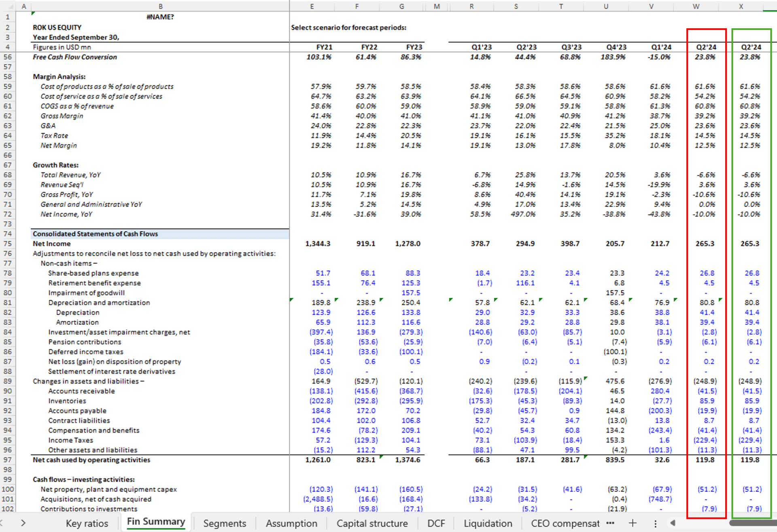Click previous sheet navigation arrow

click(2, 523)
